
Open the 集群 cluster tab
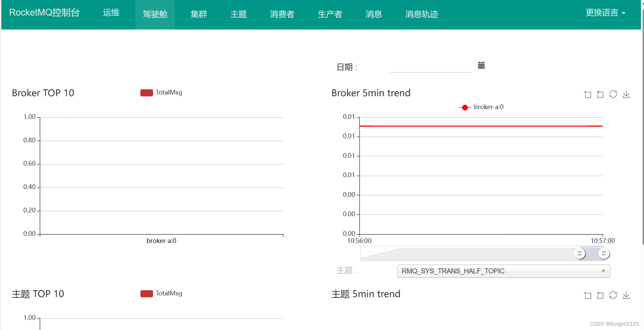[199, 14]
